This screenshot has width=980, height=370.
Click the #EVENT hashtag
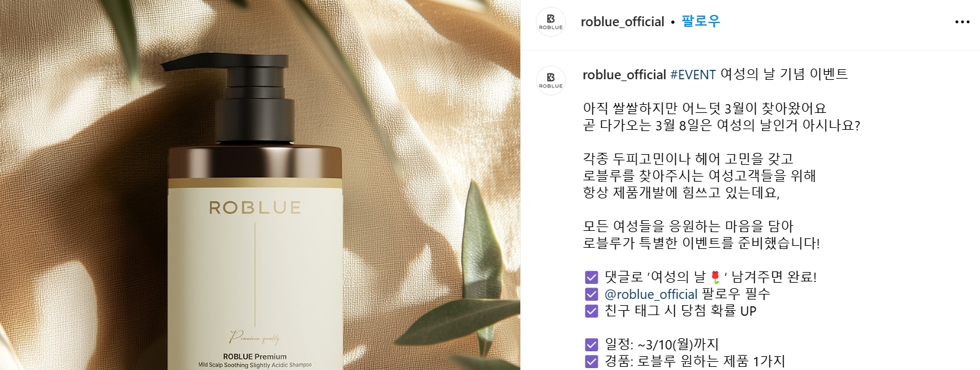tap(693, 75)
